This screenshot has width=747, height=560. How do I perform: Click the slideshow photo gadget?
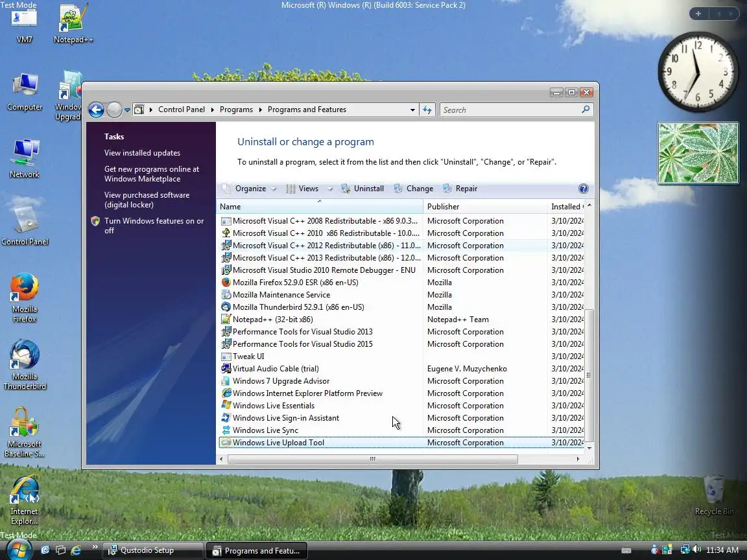pos(698,153)
